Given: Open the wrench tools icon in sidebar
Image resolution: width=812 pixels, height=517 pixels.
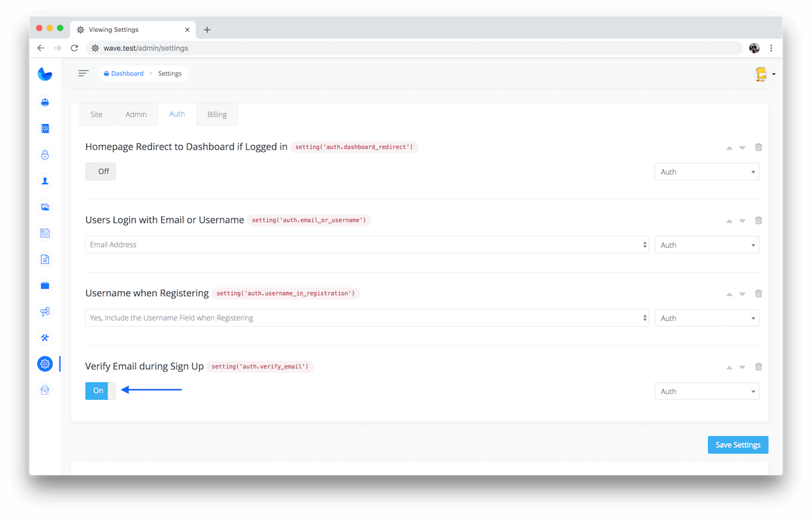Looking at the screenshot, I should pos(45,337).
